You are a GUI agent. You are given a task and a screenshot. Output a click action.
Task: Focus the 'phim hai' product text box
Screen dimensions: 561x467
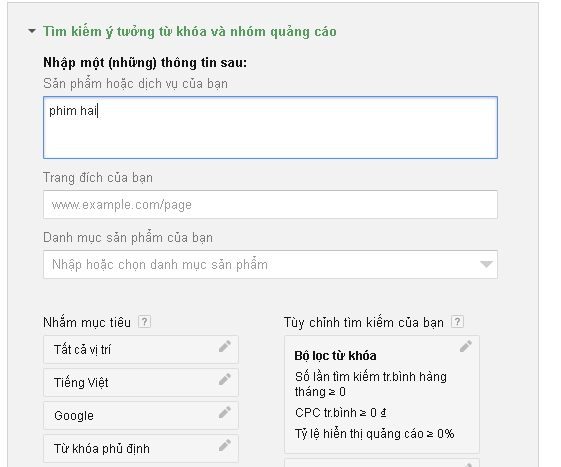pos(270,127)
